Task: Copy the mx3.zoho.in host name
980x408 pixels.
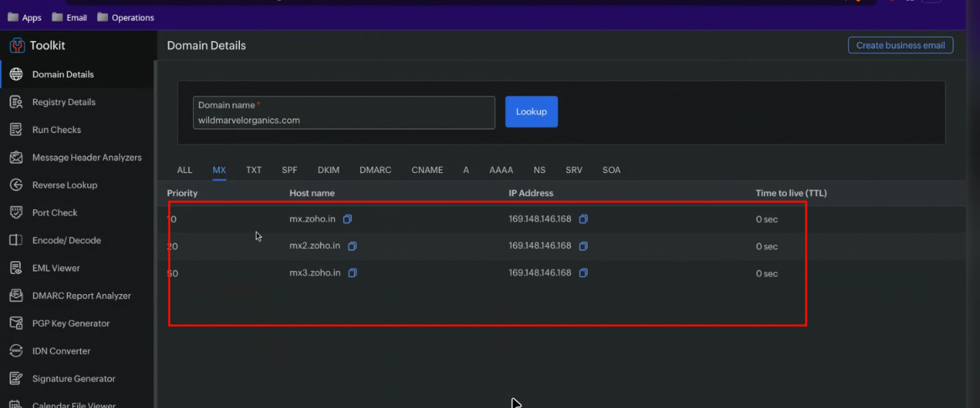Action: point(352,273)
